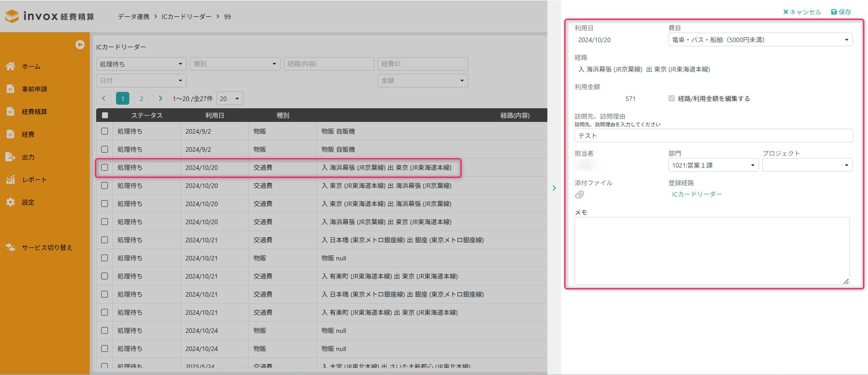Go to page 2 of the list

141,98
